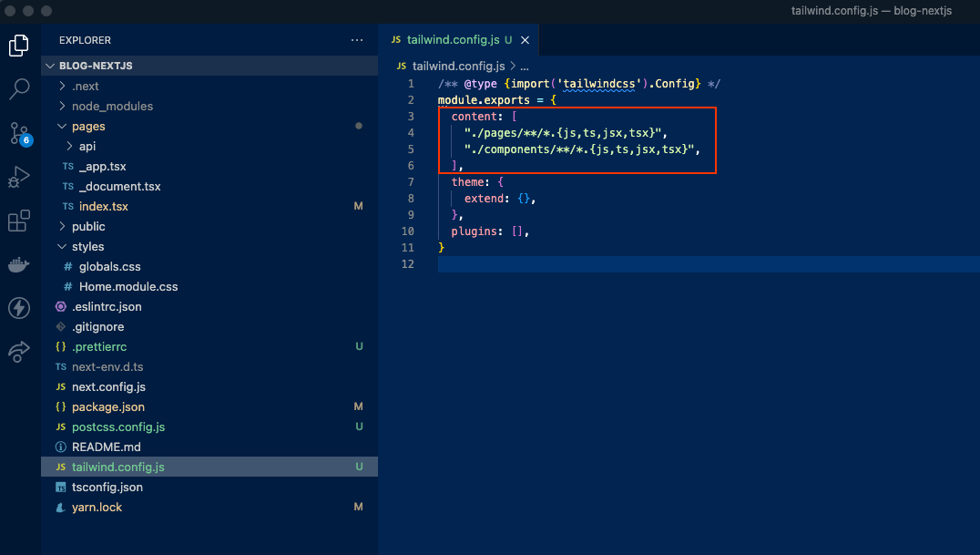Expand the api folder
The width and height of the screenshot is (980, 555).
(x=87, y=147)
